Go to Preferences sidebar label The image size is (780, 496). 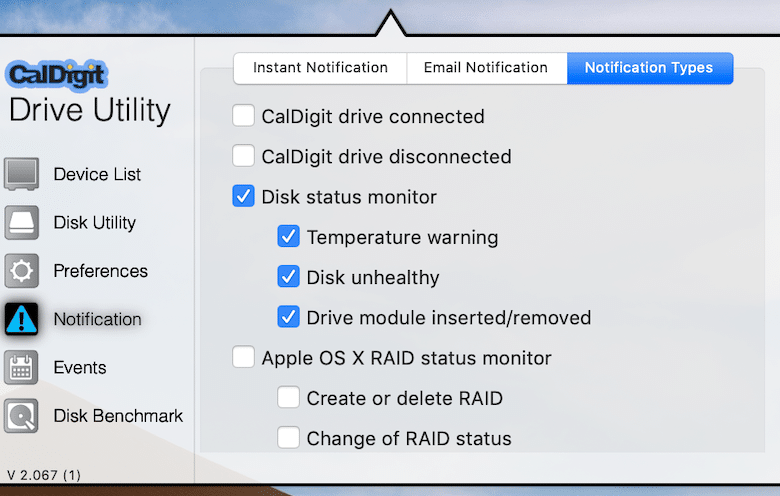point(100,271)
